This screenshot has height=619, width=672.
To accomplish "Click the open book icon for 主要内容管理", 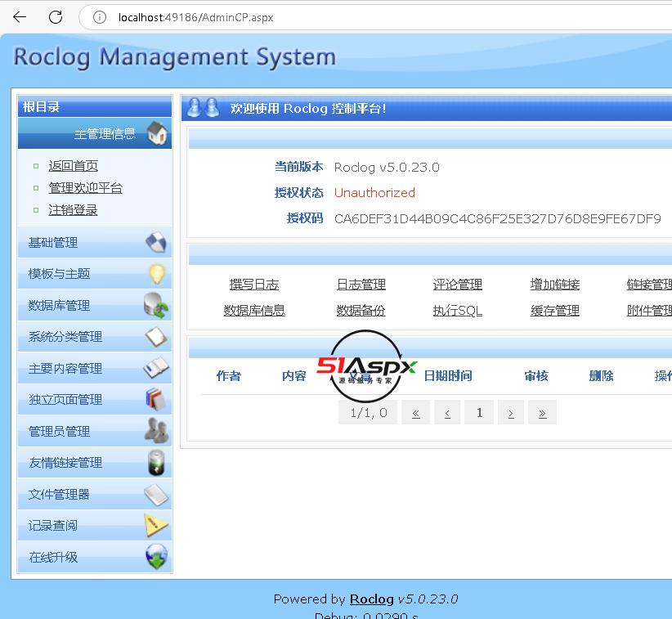I will click(156, 368).
